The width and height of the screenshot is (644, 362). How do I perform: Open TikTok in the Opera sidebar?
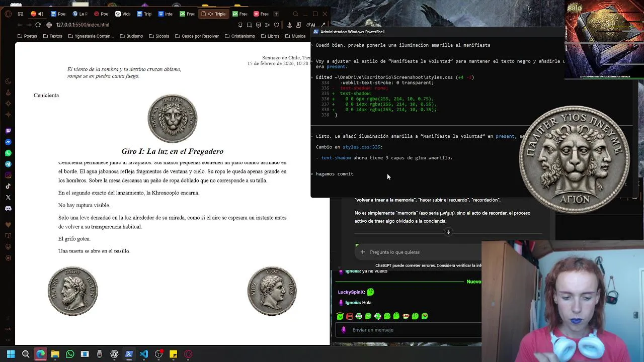(x=8, y=186)
